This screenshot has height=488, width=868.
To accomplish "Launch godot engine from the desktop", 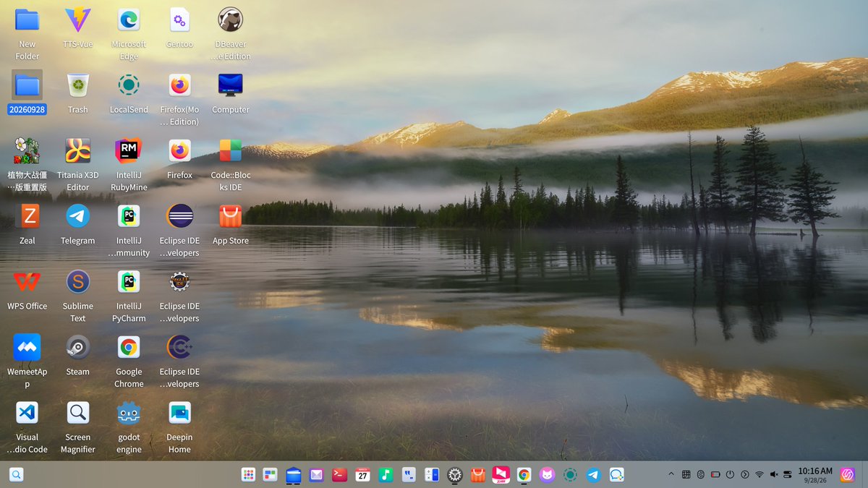I will [129, 413].
